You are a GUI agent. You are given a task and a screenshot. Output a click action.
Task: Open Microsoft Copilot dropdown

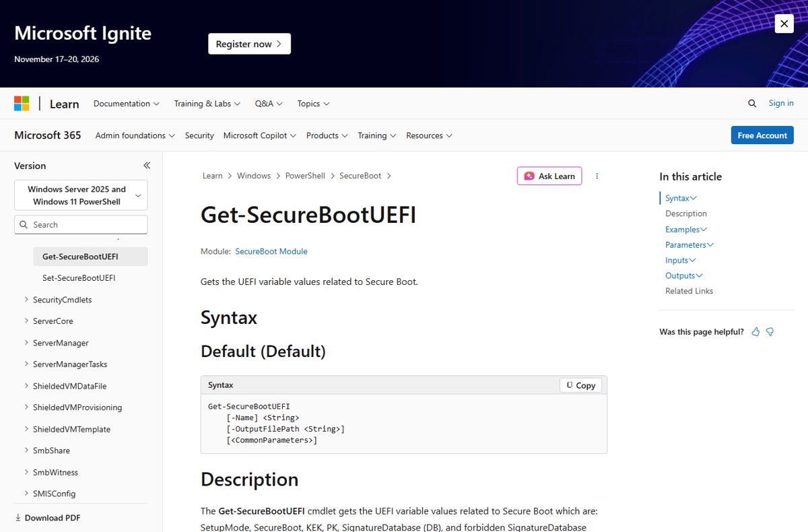click(x=260, y=135)
